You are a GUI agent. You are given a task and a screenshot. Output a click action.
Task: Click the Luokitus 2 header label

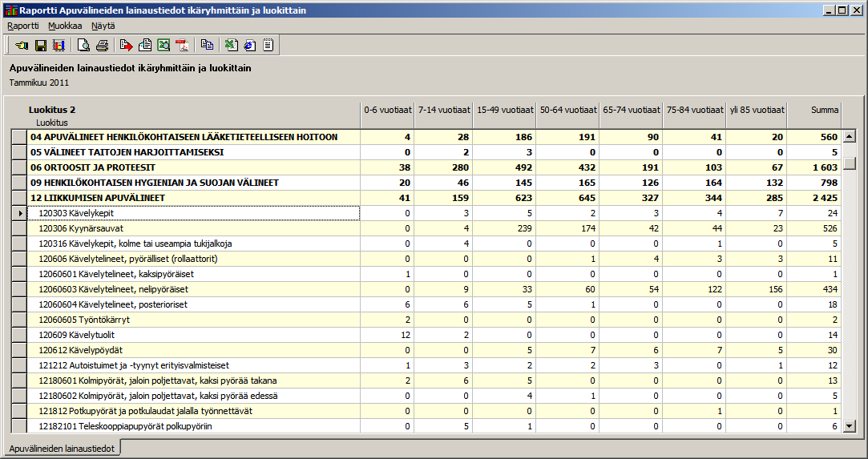52,110
